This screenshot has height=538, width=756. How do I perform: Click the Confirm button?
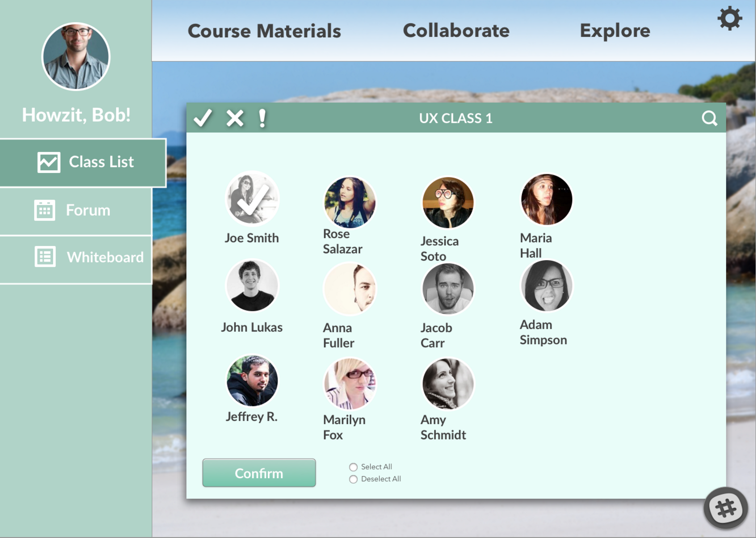[x=259, y=473]
